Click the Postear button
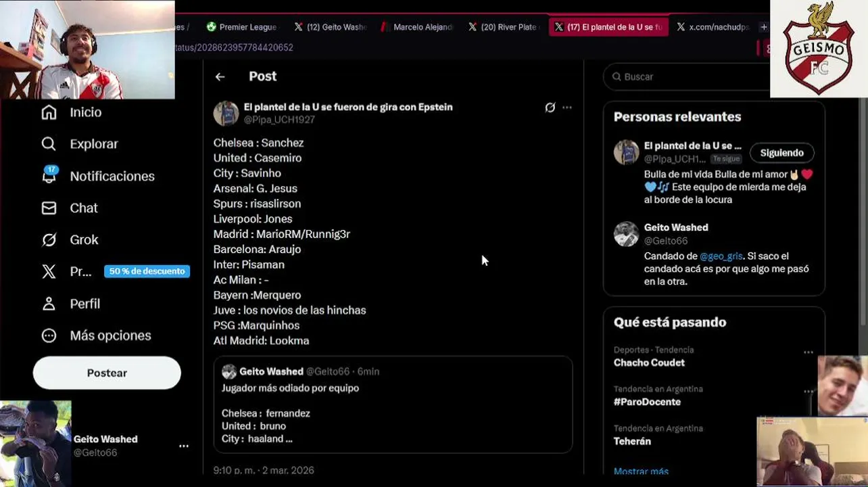The width and height of the screenshot is (868, 487). point(107,373)
